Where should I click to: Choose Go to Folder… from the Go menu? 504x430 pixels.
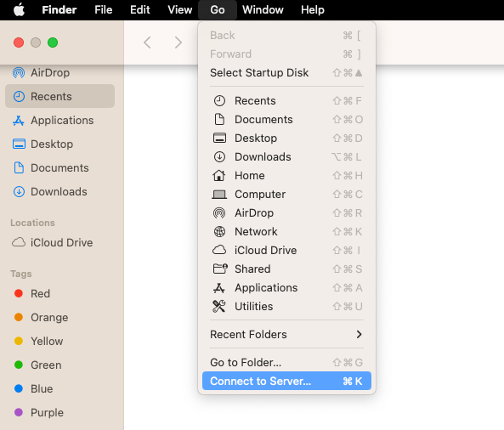pos(286,363)
